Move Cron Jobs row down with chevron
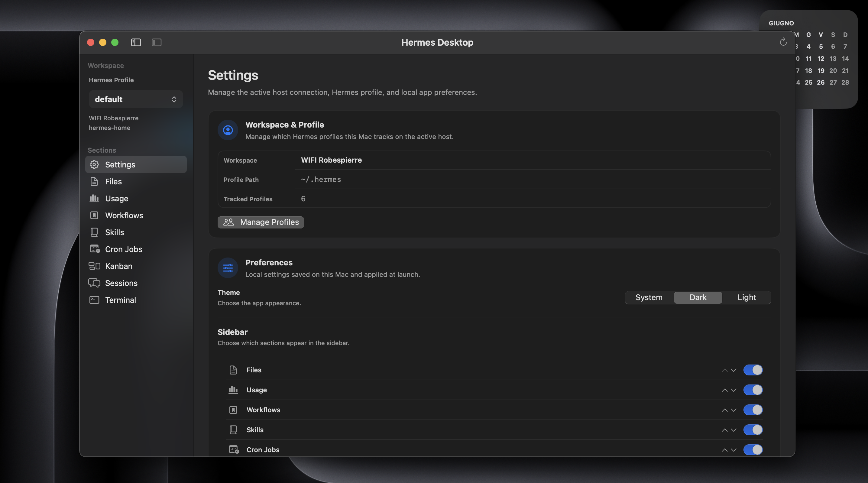This screenshot has width=868, height=483. [x=734, y=450]
